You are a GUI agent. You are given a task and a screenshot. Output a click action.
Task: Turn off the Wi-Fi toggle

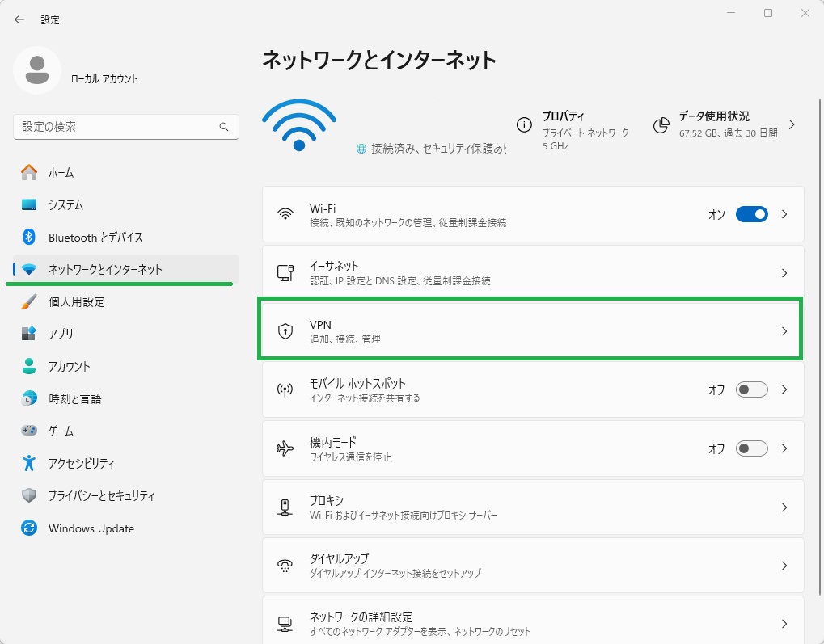(x=751, y=214)
